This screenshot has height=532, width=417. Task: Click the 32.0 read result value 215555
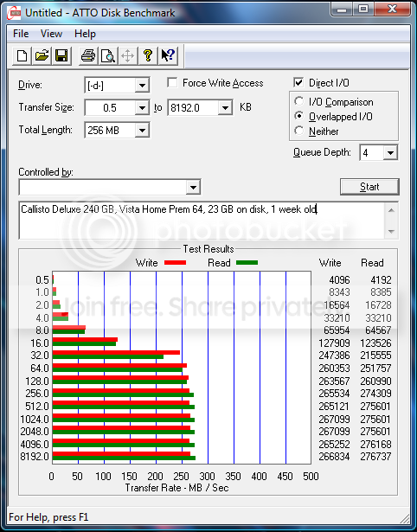(x=375, y=356)
